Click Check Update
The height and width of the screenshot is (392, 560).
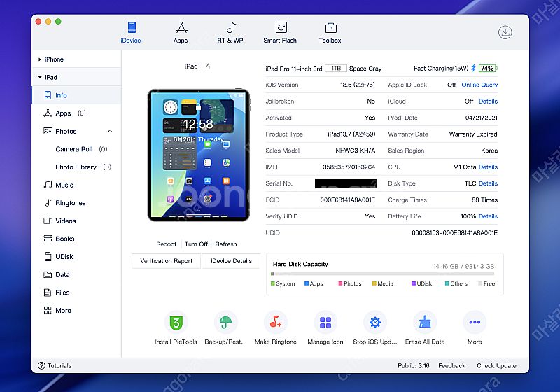click(496, 365)
